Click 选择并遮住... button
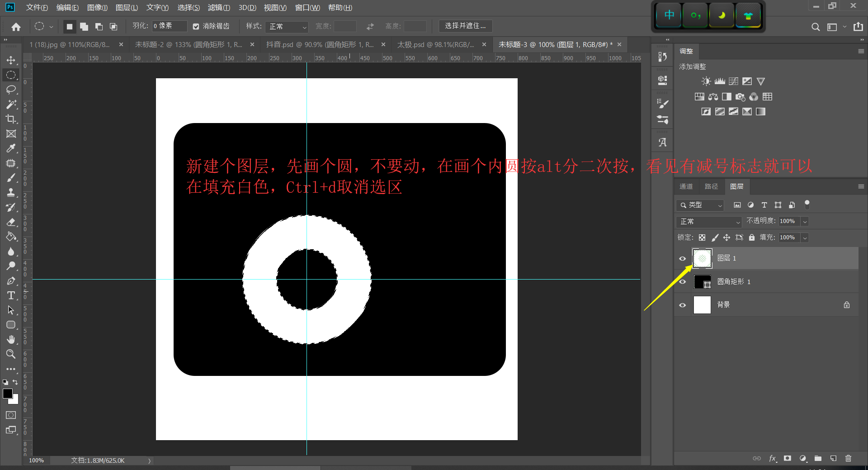The width and height of the screenshot is (868, 470). click(465, 26)
